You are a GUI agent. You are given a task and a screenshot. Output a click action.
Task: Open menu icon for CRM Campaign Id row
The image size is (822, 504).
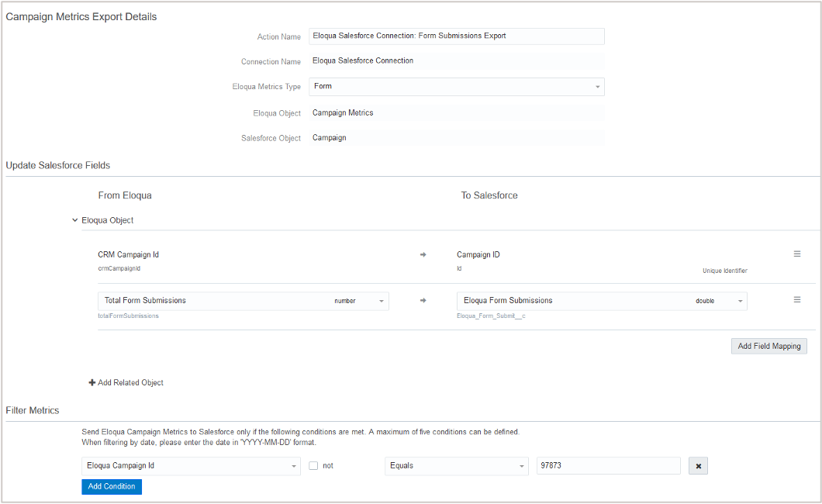click(797, 254)
